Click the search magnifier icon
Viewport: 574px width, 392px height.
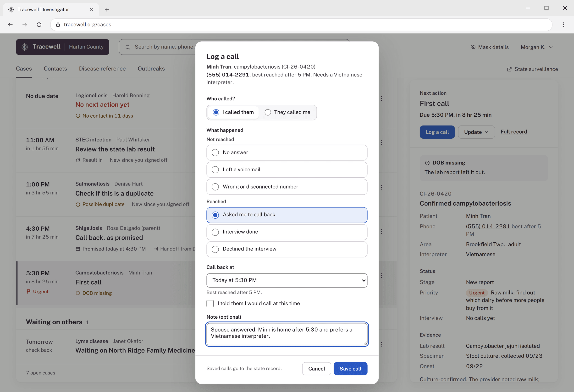(128, 47)
